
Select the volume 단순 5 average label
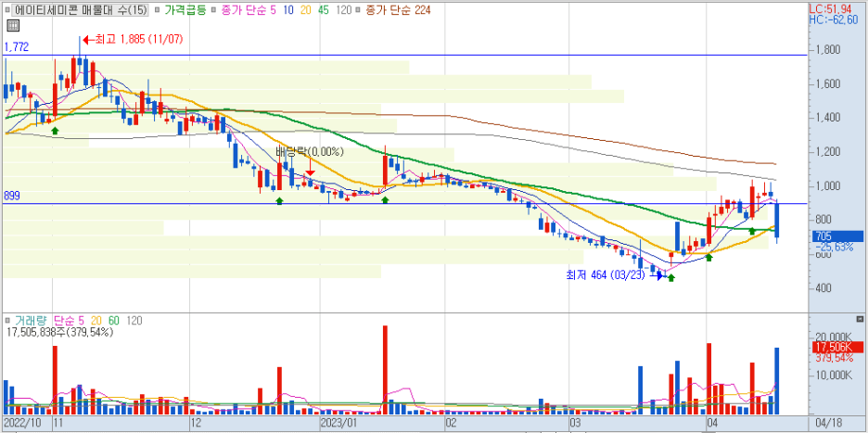click(x=69, y=321)
